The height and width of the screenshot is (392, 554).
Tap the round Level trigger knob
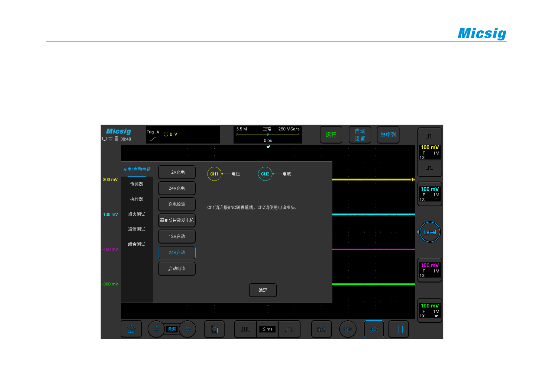(430, 232)
